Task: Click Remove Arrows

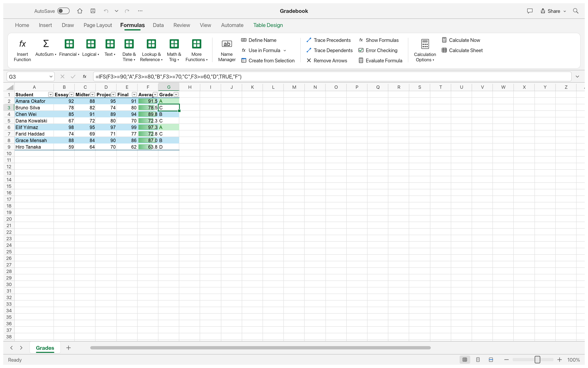Action: (327, 61)
